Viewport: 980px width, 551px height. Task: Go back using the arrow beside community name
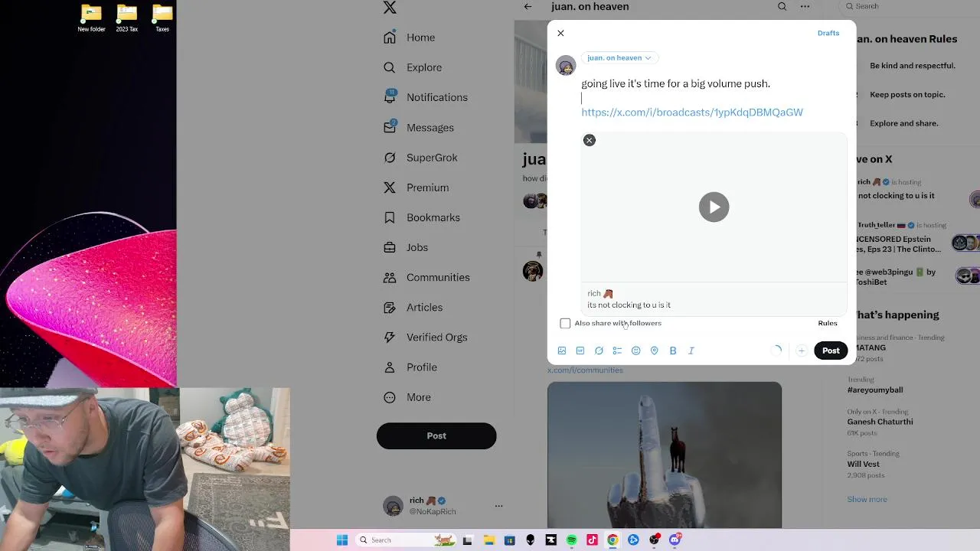528,6
